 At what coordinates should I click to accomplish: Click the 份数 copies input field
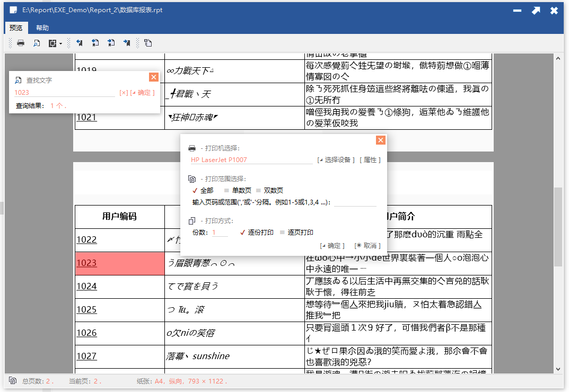[220, 233]
